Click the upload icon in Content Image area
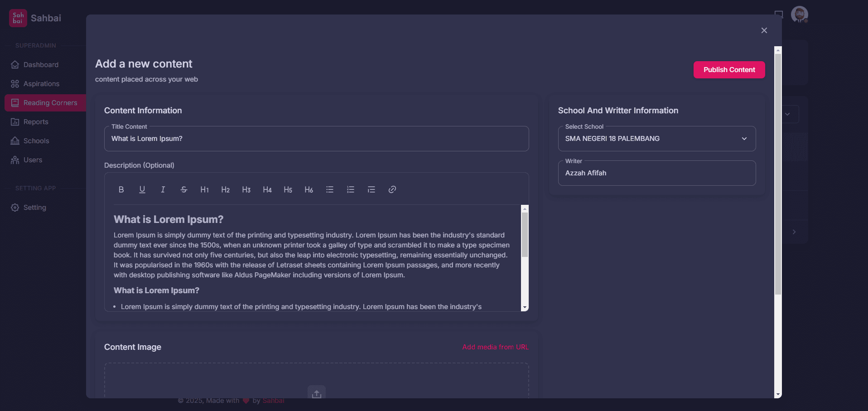Viewport: 868px width, 411px height. [x=316, y=392]
